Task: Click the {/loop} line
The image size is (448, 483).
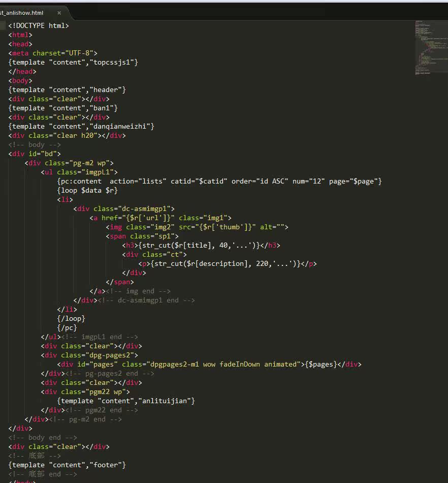Action: click(71, 318)
